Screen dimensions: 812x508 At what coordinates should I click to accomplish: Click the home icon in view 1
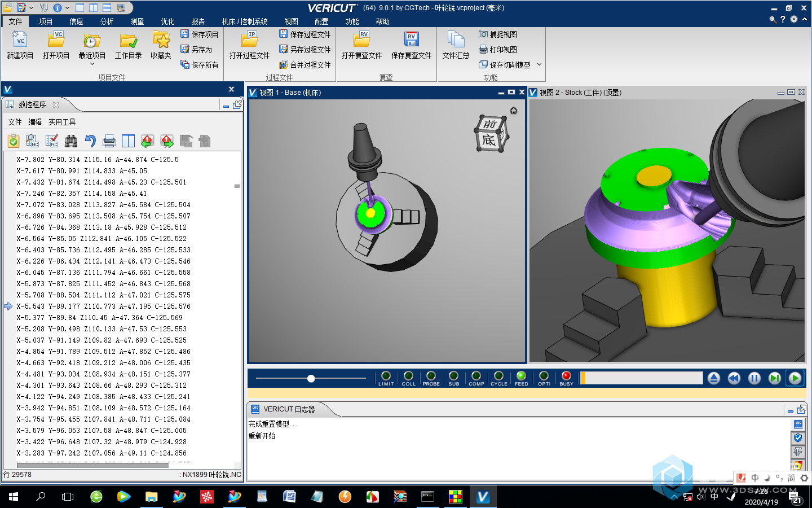point(514,111)
